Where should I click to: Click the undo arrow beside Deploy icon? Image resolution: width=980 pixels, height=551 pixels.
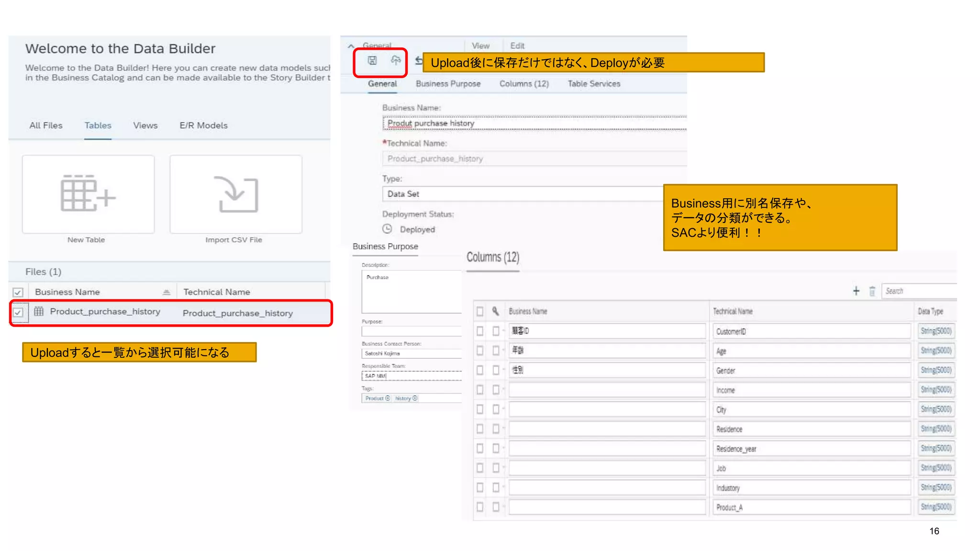click(419, 61)
